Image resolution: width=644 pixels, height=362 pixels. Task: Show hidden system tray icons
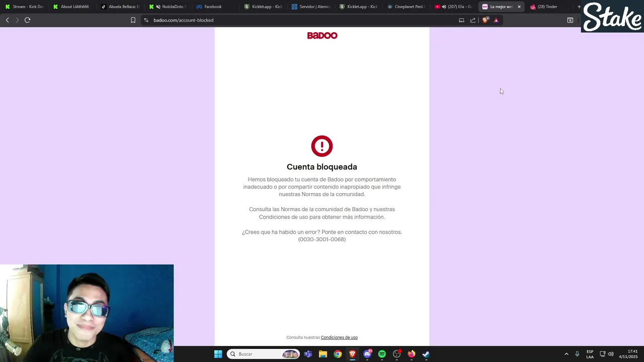pyautogui.click(x=566, y=354)
